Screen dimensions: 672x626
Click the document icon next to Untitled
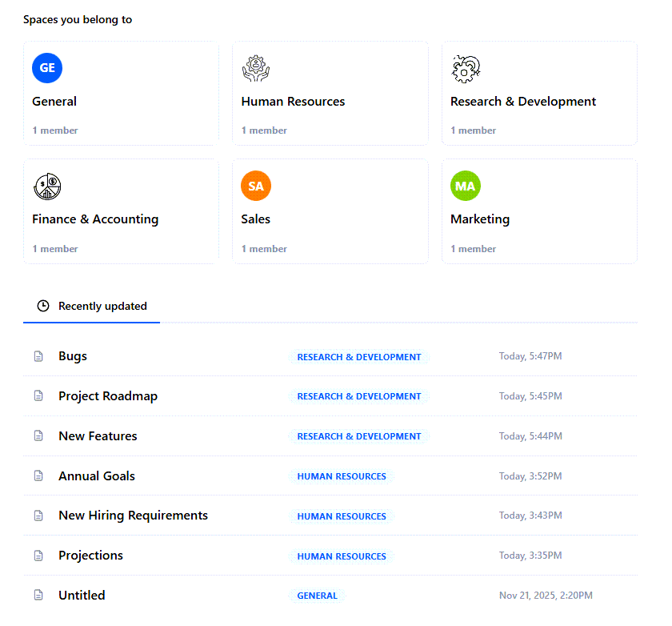38,595
